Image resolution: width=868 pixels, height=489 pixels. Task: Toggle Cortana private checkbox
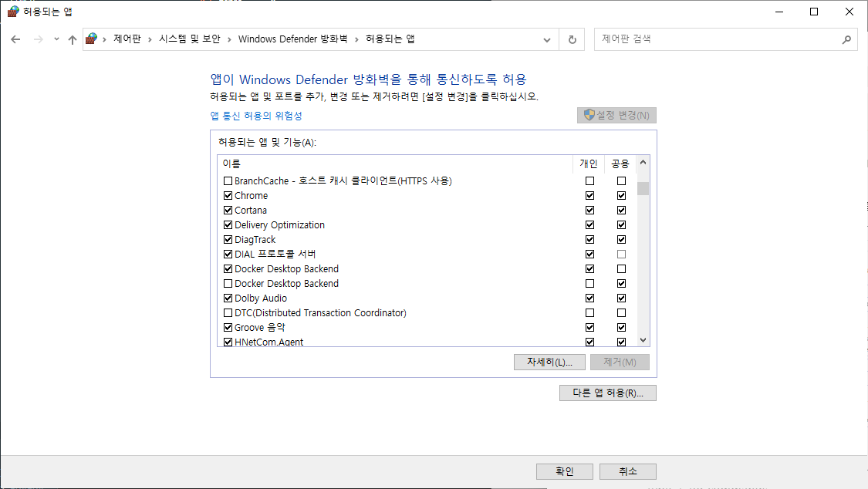[589, 211]
